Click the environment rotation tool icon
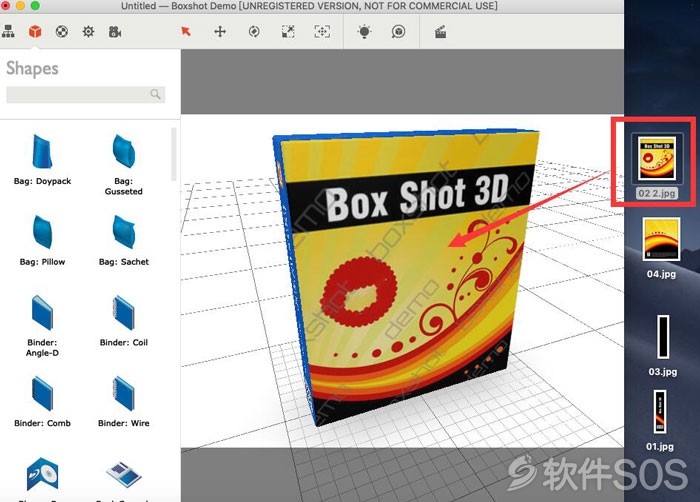This screenshot has height=502, width=700. pyautogui.click(x=398, y=32)
